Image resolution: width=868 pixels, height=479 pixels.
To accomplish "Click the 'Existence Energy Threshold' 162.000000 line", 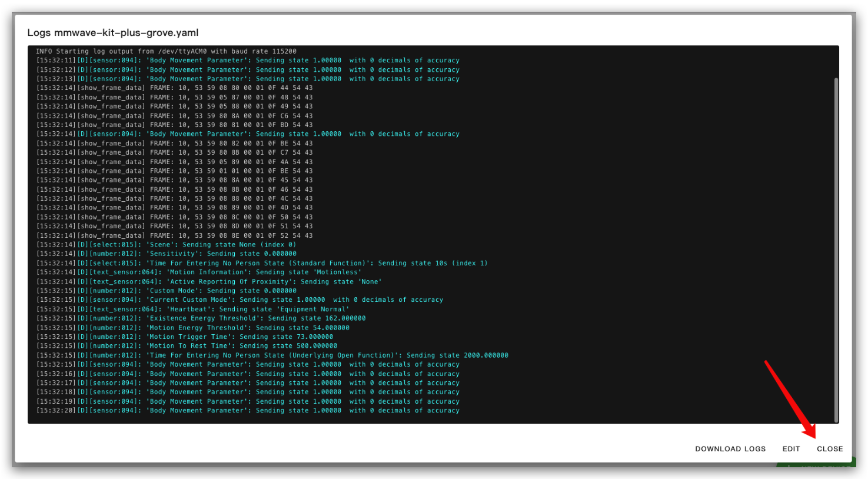I will (x=201, y=318).
